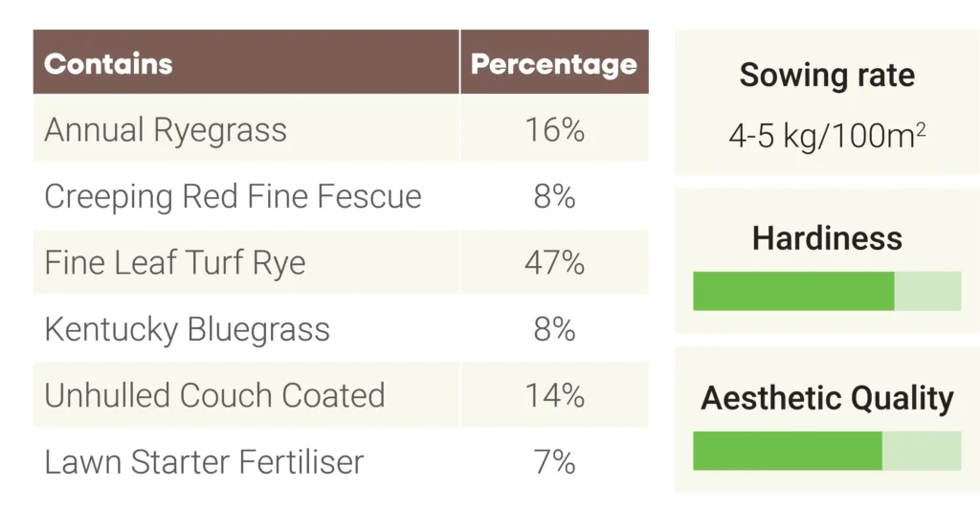
Task: Click the Percentage column header
Action: point(554,64)
